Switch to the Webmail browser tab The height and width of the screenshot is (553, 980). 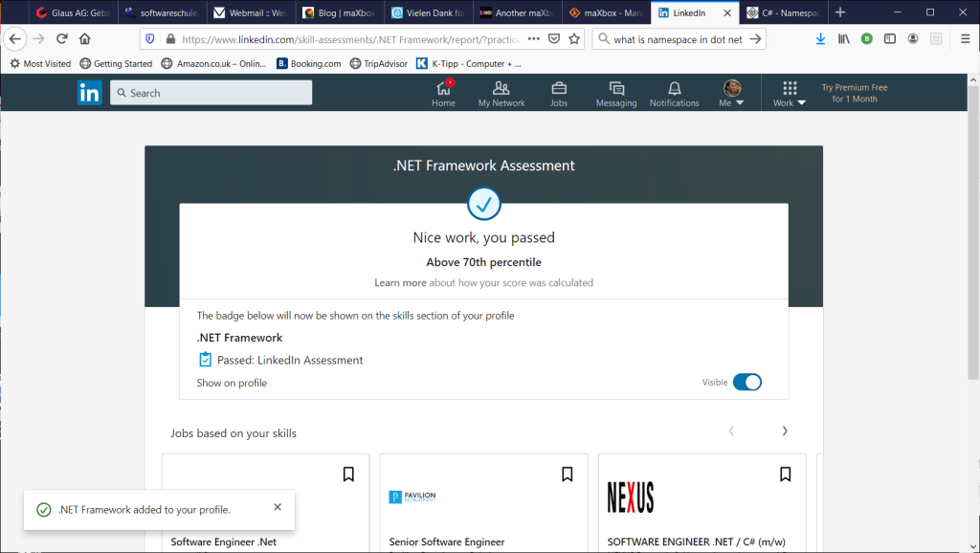tap(249, 12)
